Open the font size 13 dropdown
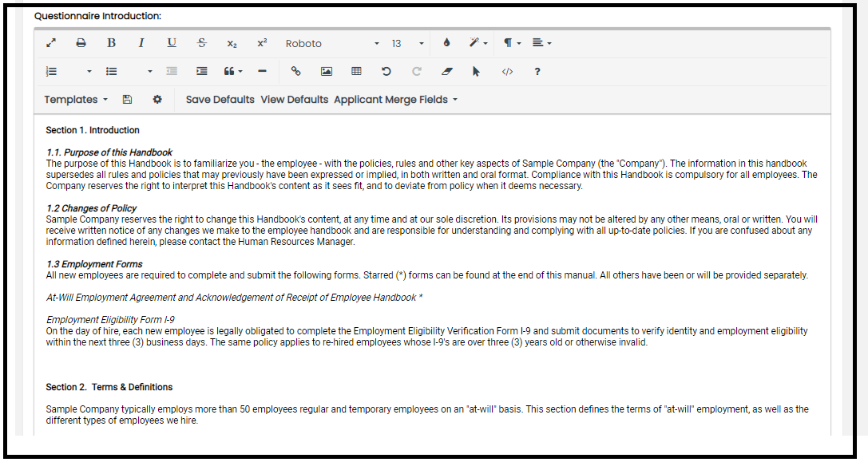The width and height of the screenshot is (868, 462). [x=407, y=43]
